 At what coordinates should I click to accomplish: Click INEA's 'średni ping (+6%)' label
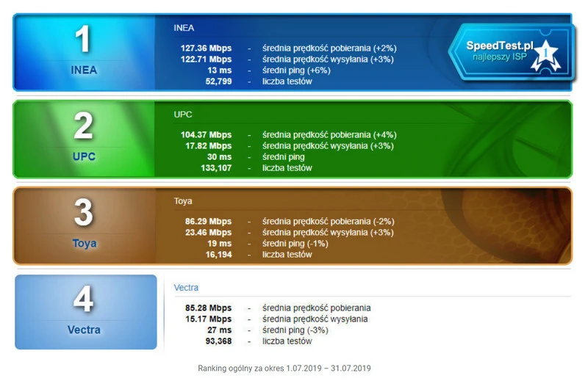coord(296,70)
